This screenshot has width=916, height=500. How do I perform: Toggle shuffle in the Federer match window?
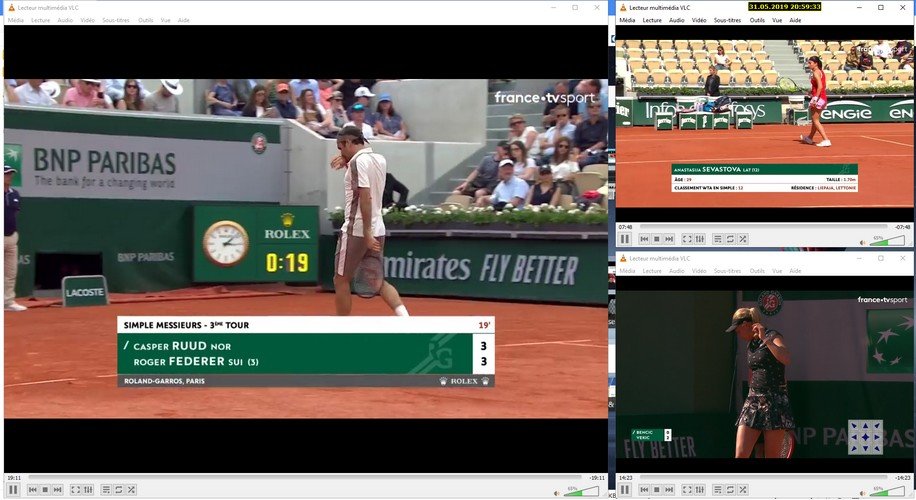131,489
